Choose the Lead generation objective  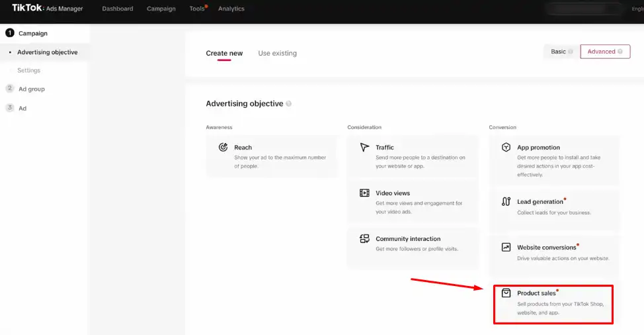pyautogui.click(x=554, y=210)
